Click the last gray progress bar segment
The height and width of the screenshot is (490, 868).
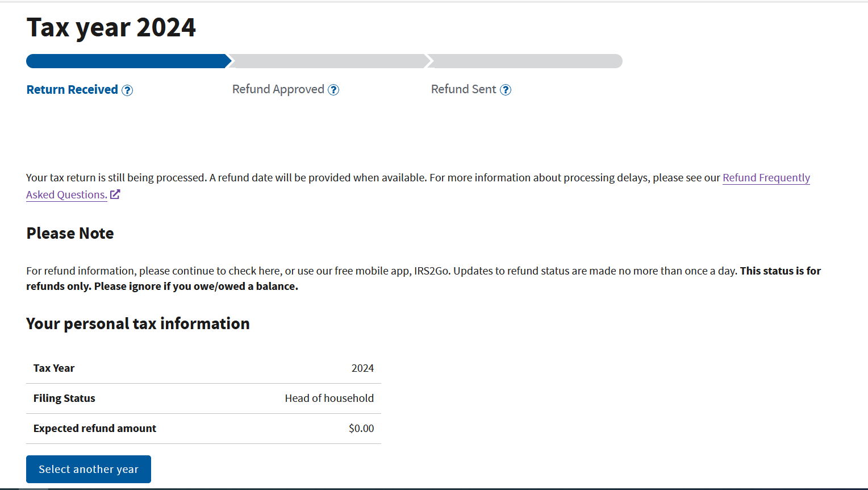point(525,61)
